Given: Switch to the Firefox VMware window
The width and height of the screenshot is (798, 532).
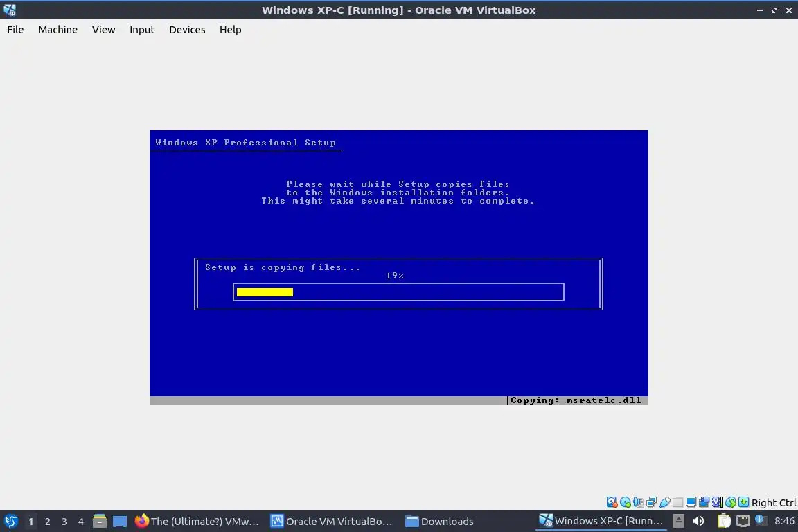Looking at the screenshot, I should click(197, 522).
